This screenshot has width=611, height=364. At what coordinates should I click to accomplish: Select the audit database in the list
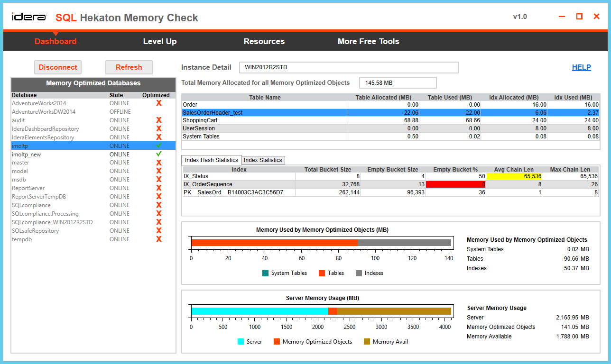tap(57, 120)
